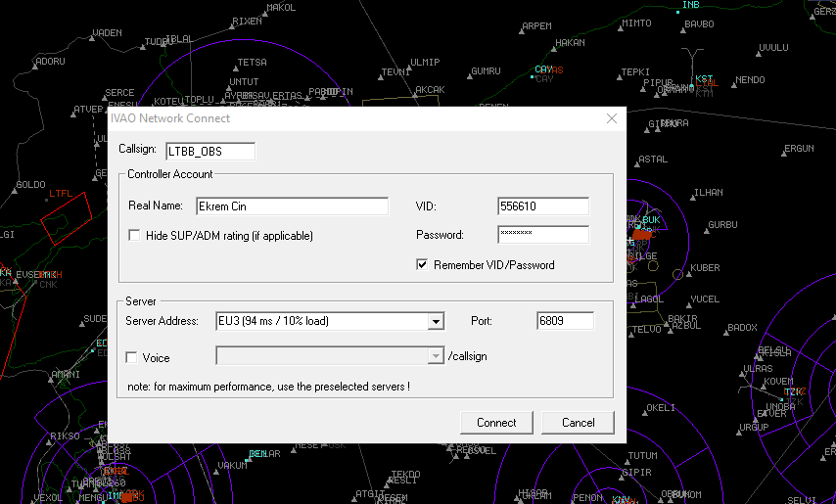Select the UNTUT waypoint label
The width and height of the screenshot is (836, 504).
click(244, 82)
